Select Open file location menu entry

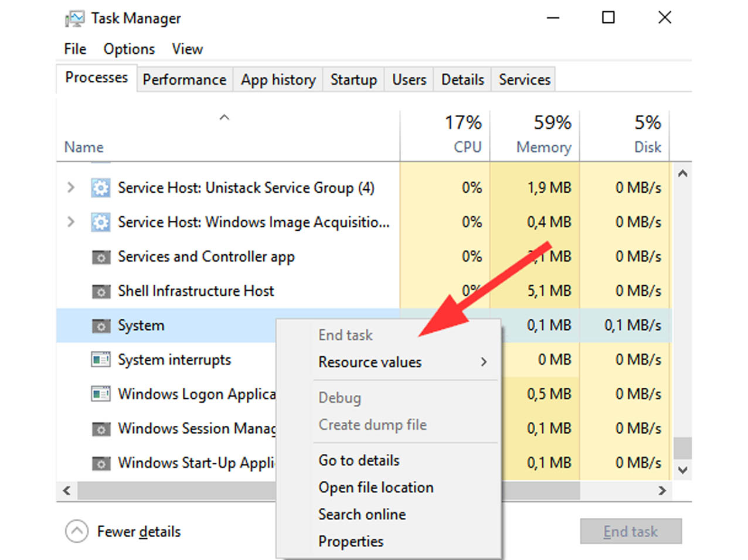376,487
